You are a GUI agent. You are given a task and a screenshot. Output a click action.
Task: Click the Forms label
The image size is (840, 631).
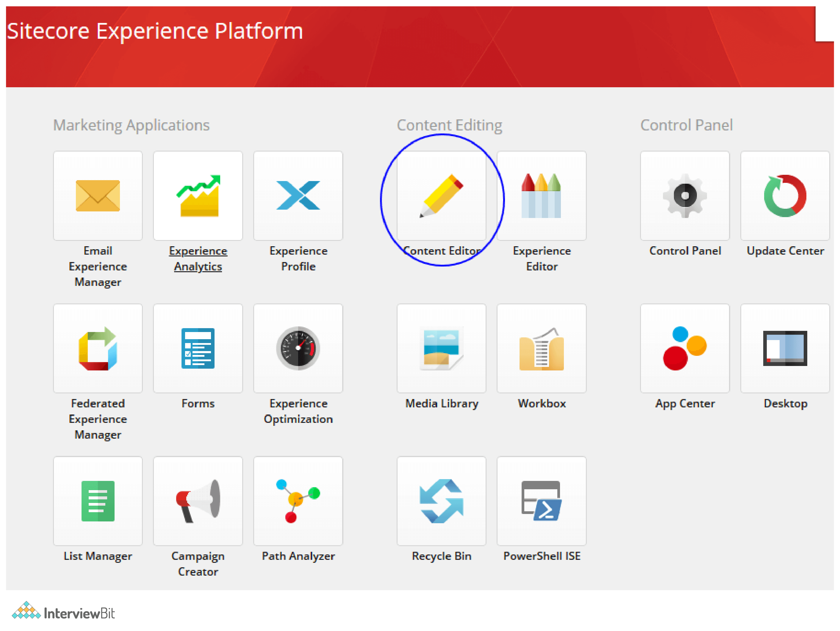198,403
